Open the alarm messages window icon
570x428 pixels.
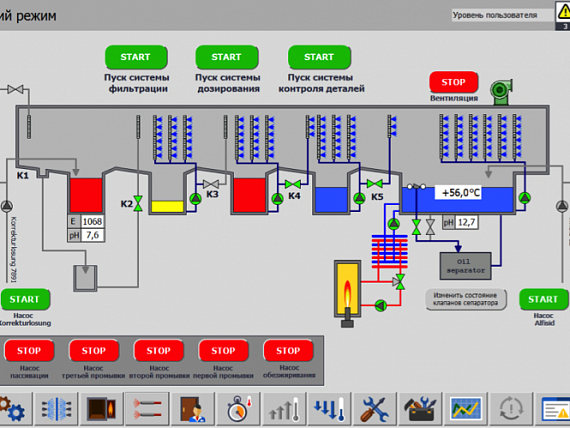coord(553,409)
